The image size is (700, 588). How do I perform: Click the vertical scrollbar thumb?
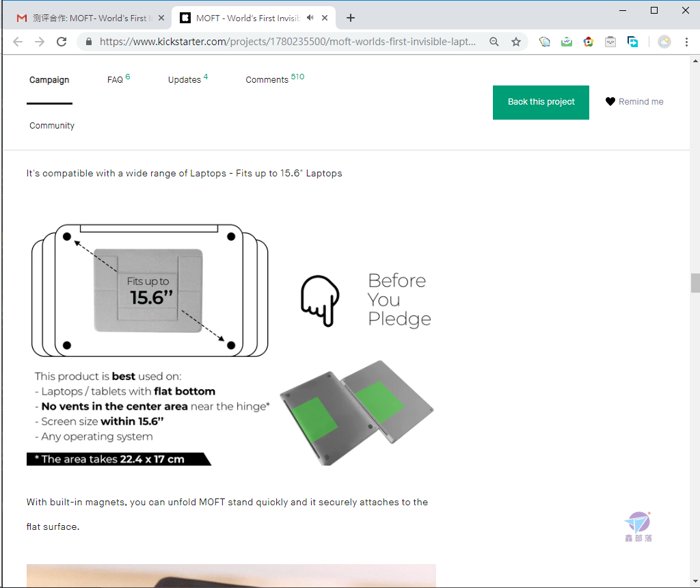[695, 283]
